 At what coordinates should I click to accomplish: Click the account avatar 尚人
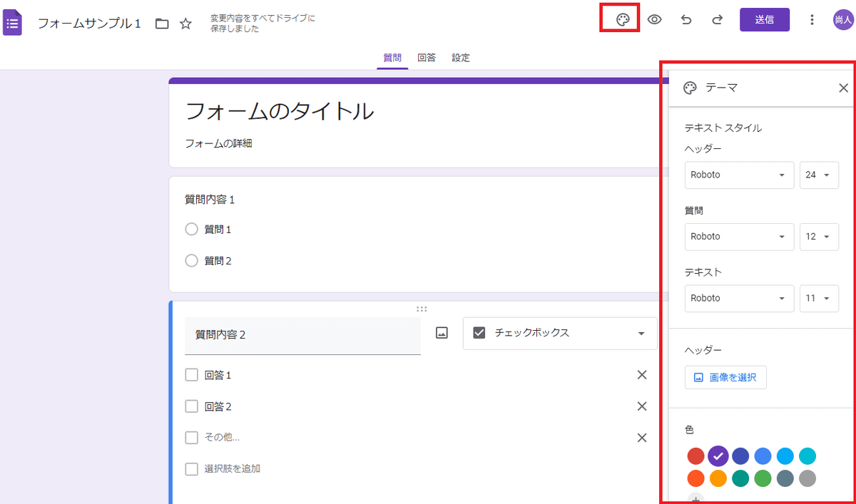[x=843, y=20]
